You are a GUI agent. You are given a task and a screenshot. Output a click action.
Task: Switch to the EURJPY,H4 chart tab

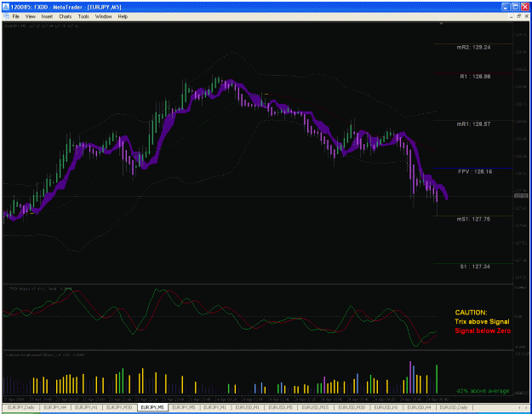coord(55,407)
